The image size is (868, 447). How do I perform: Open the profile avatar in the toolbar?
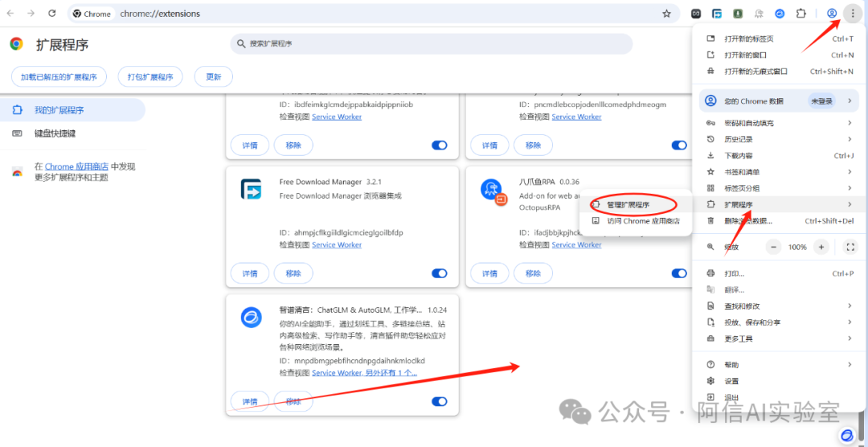tap(832, 14)
